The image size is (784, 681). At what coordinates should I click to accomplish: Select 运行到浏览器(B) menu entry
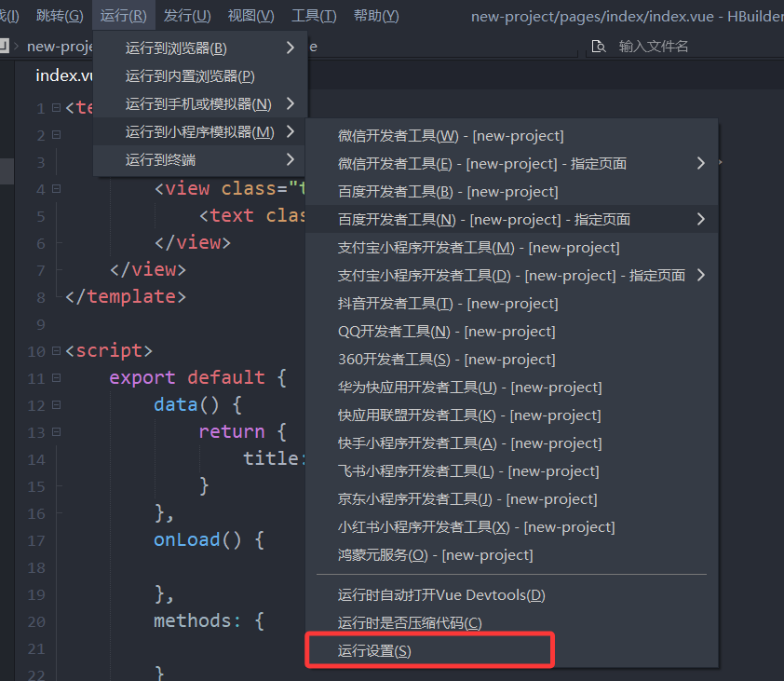199,48
